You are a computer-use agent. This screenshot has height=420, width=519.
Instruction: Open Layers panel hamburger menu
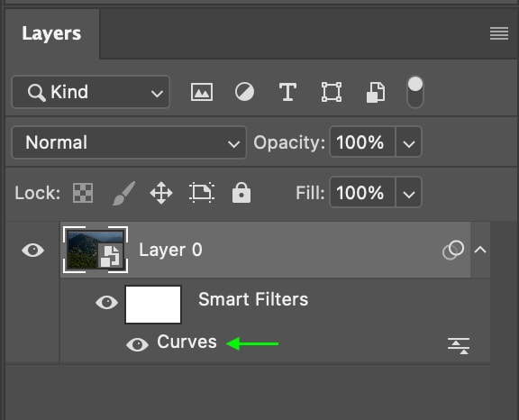499,33
